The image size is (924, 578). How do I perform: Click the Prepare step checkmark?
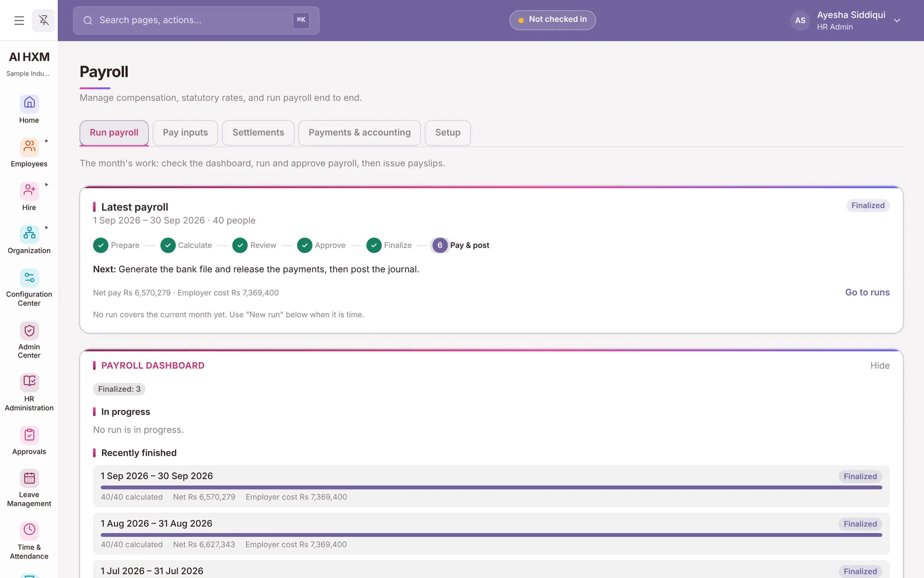coord(101,246)
